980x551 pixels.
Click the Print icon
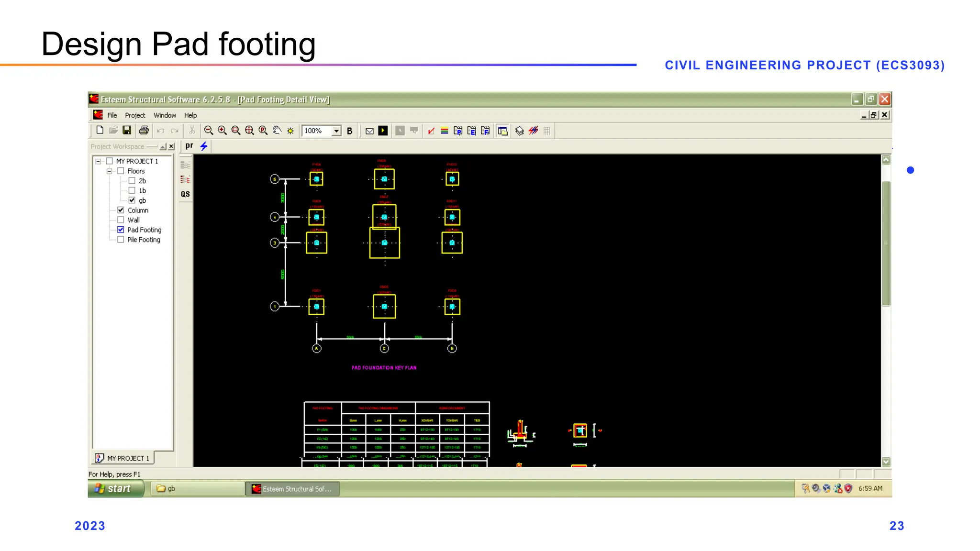coord(144,130)
